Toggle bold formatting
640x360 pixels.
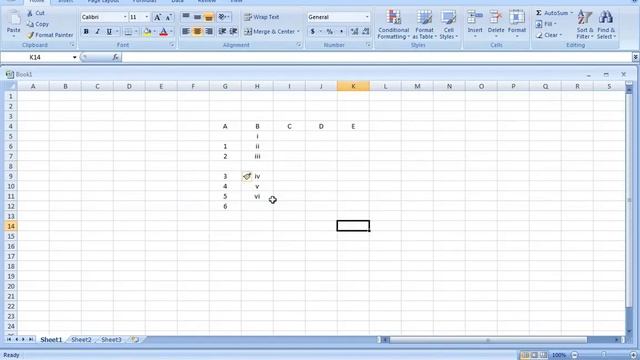(86, 31)
